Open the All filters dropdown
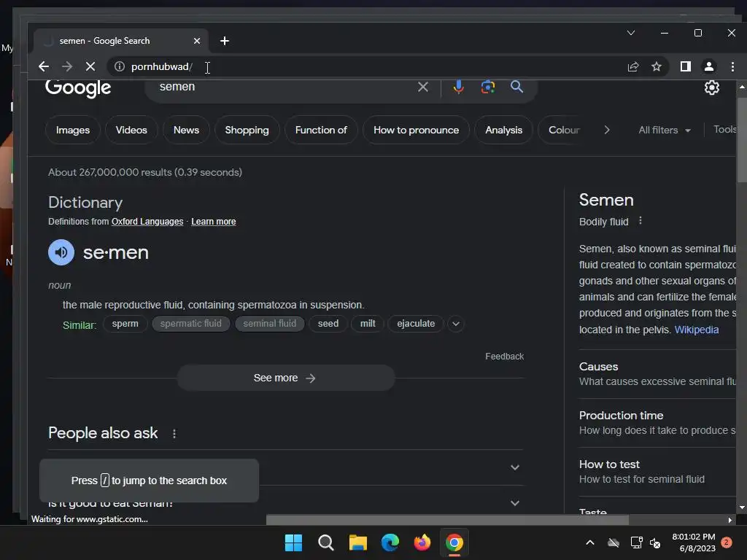Screen dimensions: 747x560 tap(664, 130)
